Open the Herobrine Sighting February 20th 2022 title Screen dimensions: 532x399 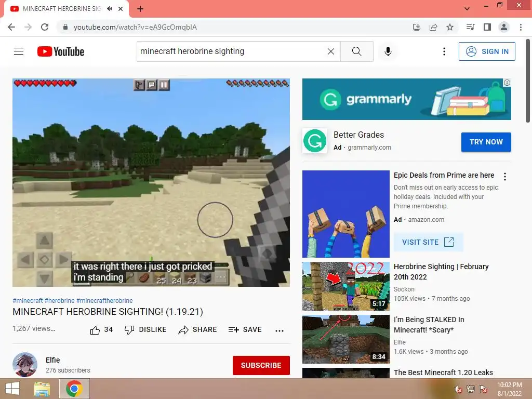[441, 272]
